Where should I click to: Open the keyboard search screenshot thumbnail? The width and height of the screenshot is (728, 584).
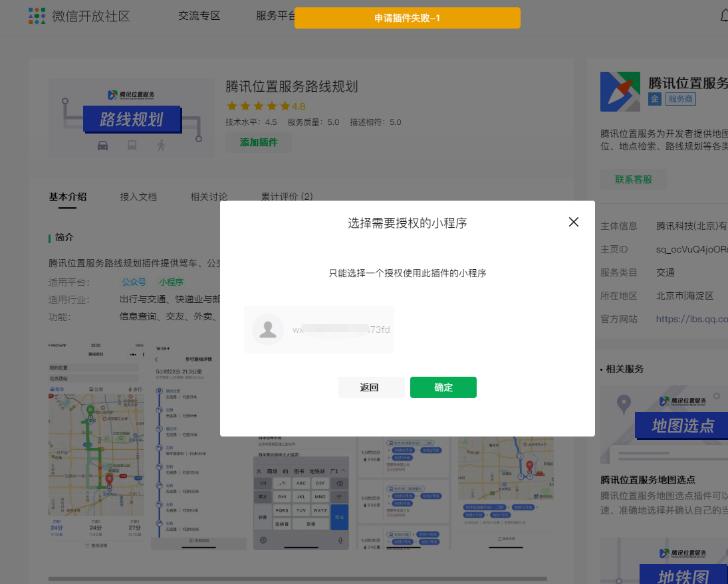coord(301,493)
